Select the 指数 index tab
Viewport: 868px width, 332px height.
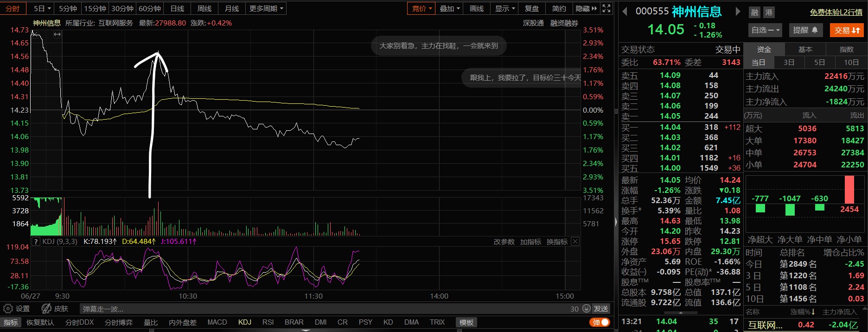847,49
